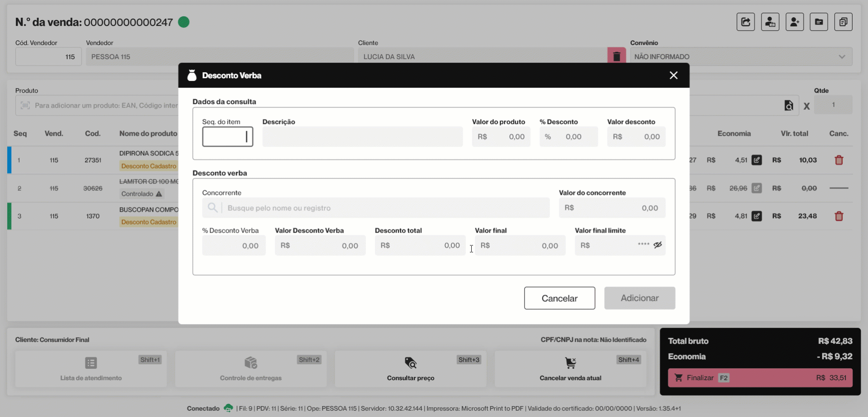The height and width of the screenshot is (417, 868).
Task: Click the Concorrente search field
Action: (x=386, y=208)
